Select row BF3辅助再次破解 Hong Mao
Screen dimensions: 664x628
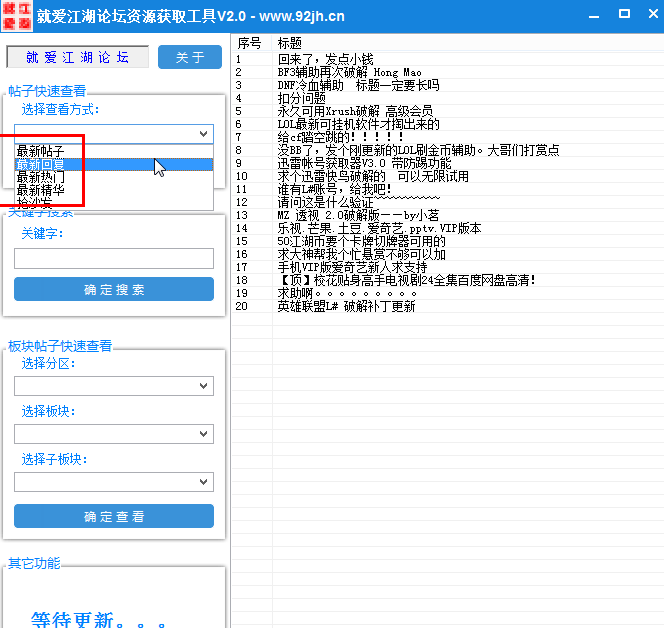[x=448, y=72]
